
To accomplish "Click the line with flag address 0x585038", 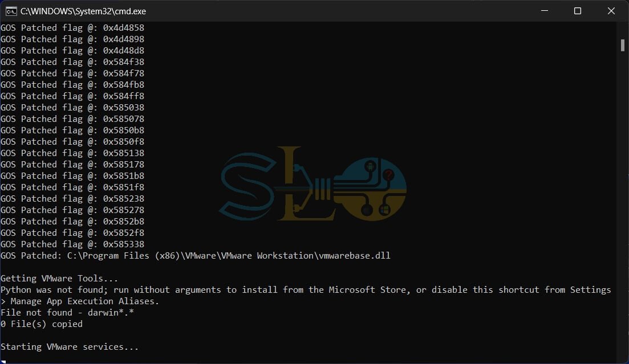I will (x=72, y=108).
